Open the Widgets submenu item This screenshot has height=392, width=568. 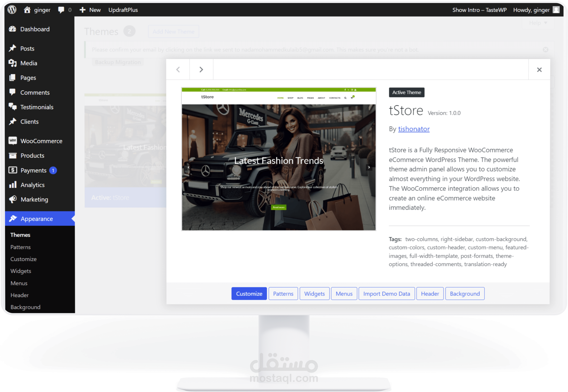coord(21,271)
